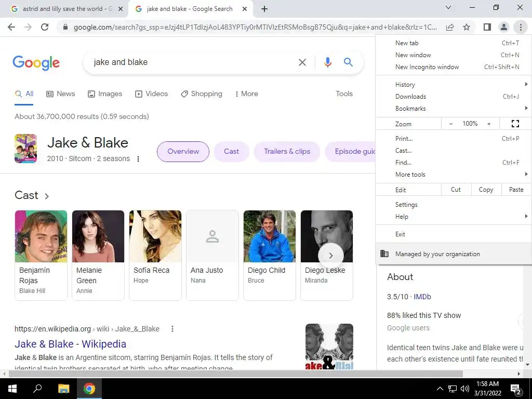532x399 pixels.
Task: Click Copy in Edit row
Action: (486, 190)
